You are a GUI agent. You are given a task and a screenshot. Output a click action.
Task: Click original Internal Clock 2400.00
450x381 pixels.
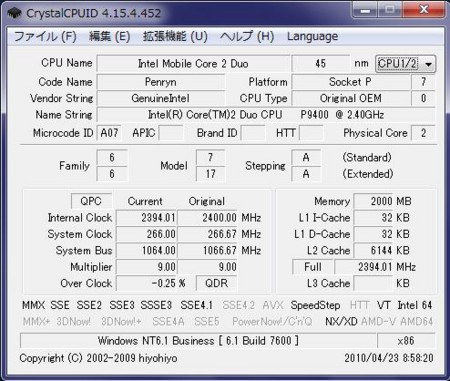click(207, 218)
